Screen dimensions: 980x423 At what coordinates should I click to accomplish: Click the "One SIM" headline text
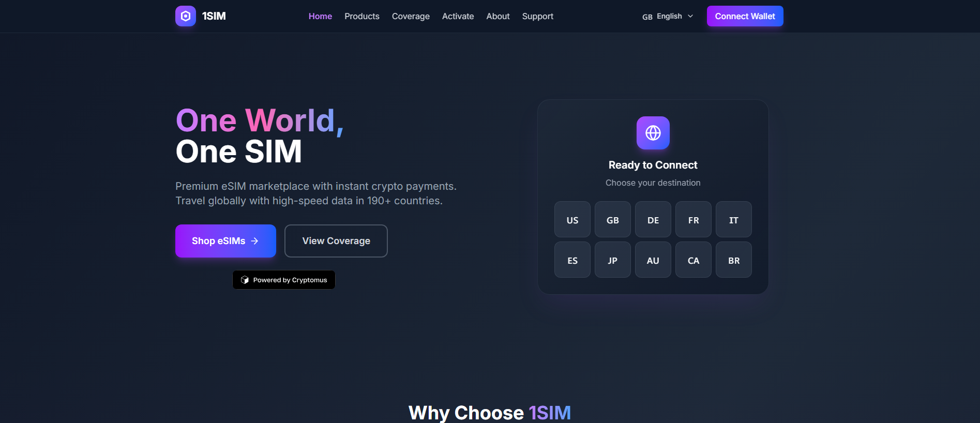238,152
